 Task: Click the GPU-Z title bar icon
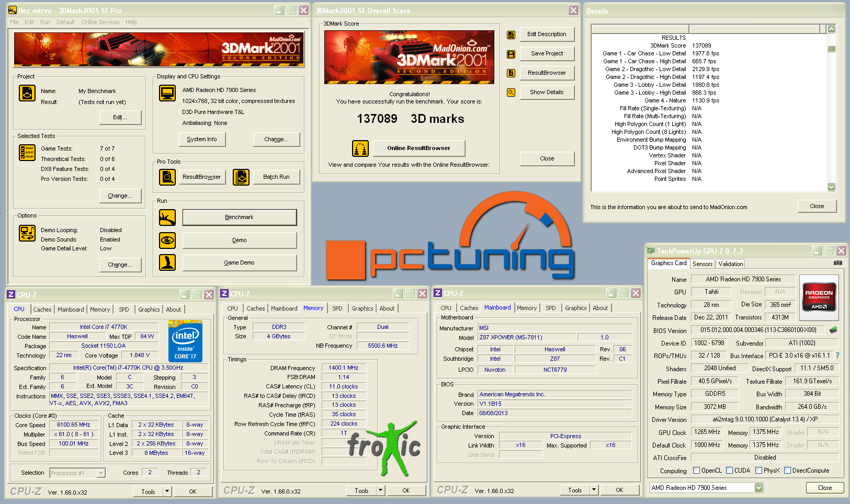pyautogui.click(x=651, y=251)
